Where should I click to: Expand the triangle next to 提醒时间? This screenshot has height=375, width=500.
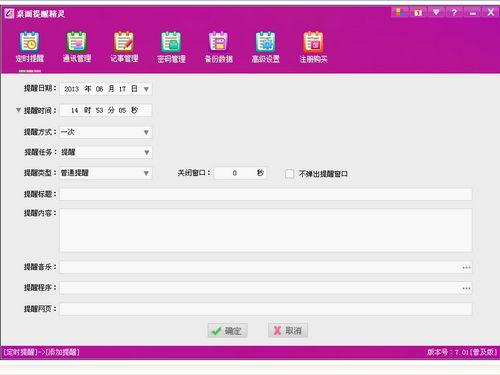point(19,110)
